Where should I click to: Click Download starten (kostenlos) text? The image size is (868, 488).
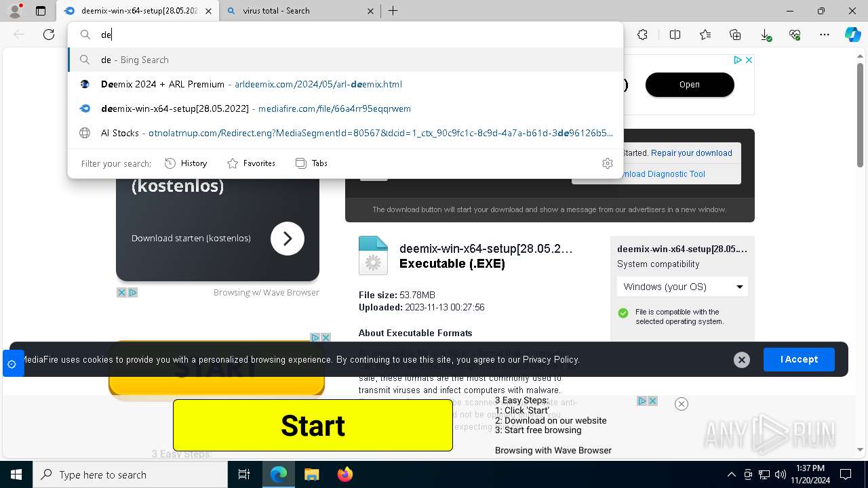coord(191,239)
